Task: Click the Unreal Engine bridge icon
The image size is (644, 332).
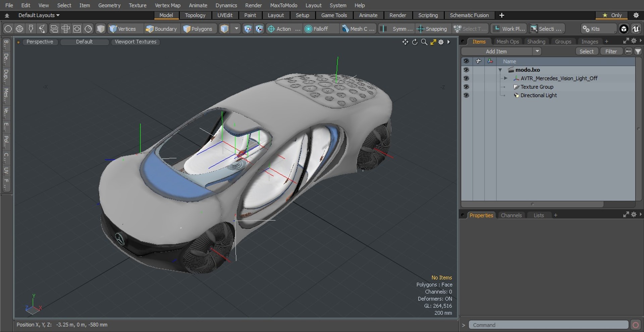Action: (636, 29)
